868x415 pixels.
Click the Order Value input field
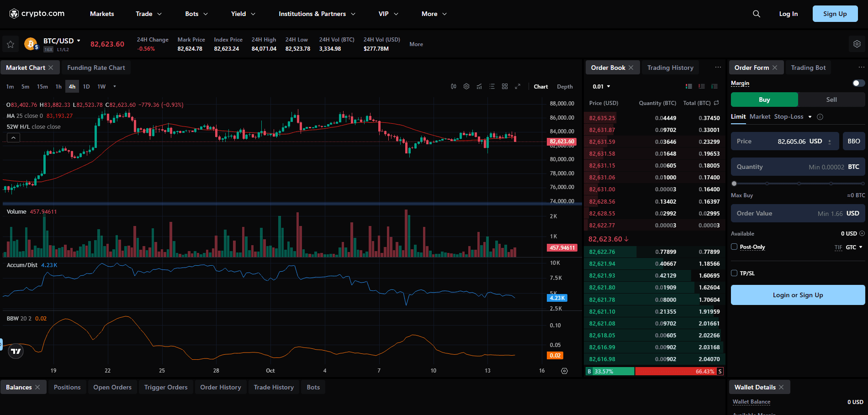tap(798, 213)
